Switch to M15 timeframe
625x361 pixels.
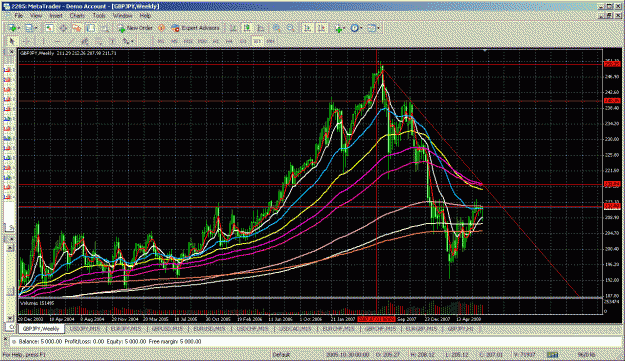tap(188, 41)
